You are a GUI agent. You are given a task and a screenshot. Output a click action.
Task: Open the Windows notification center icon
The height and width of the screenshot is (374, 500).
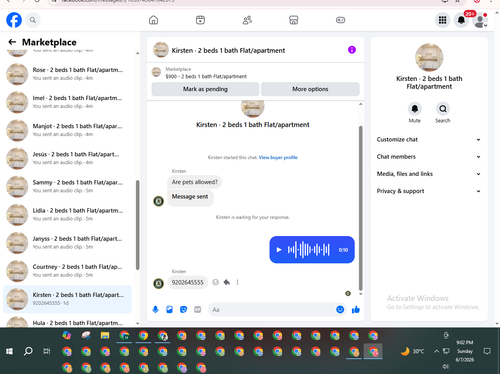[487, 351]
